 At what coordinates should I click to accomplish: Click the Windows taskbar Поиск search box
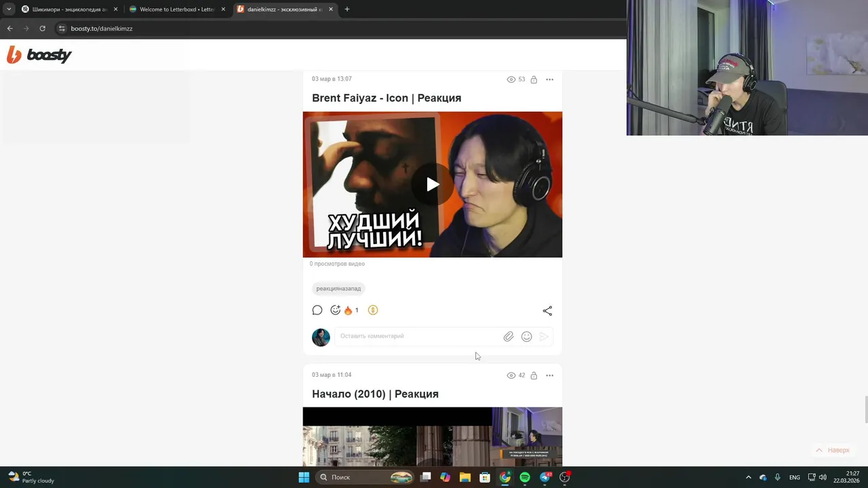[x=366, y=477]
